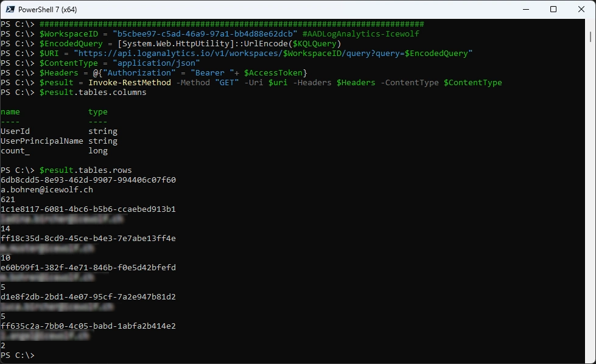Maximize the PowerShell 7 window

pyautogui.click(x=553, y=9)
